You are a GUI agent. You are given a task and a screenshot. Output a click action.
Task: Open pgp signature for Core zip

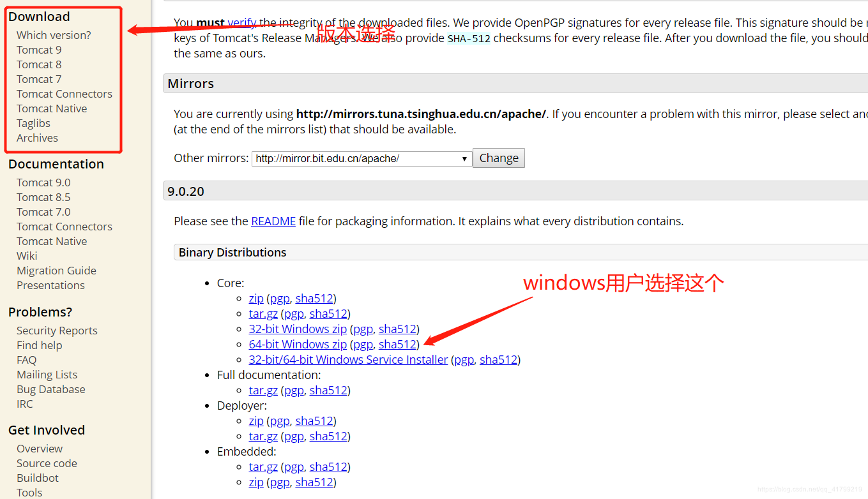point(280,298)
